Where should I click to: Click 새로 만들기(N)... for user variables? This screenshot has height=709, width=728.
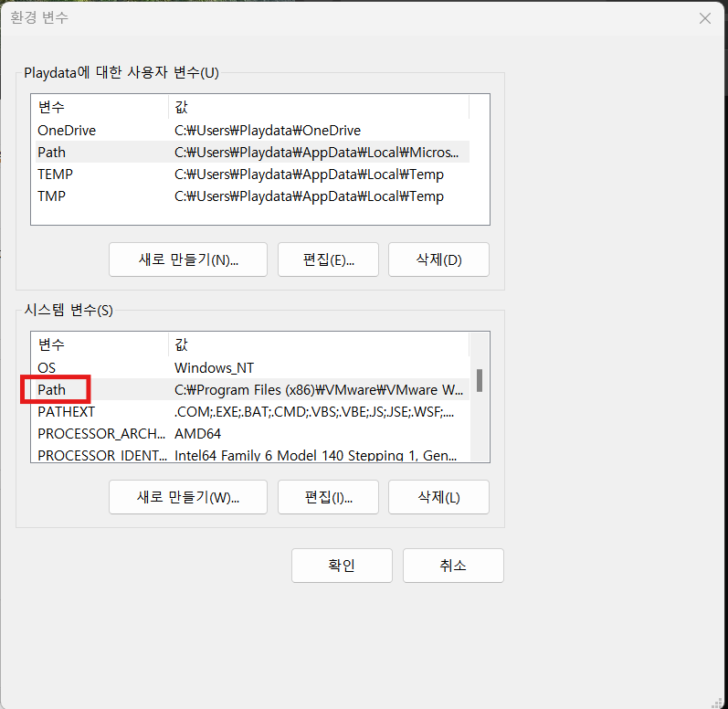point(188,259)
